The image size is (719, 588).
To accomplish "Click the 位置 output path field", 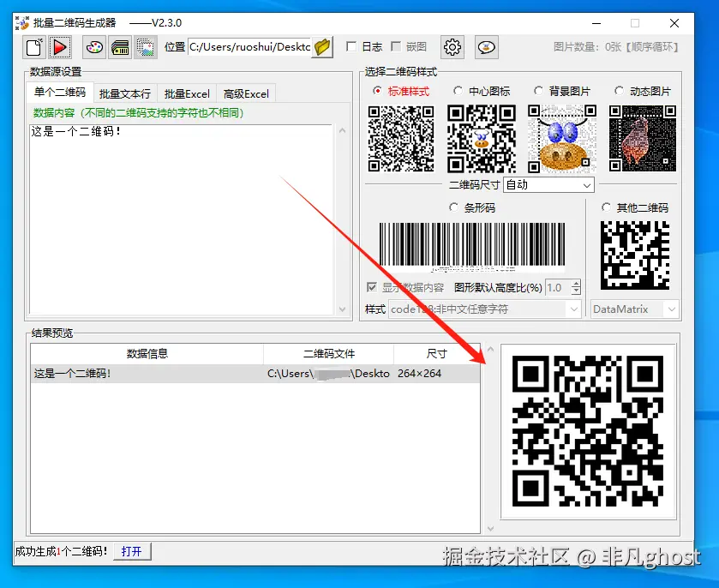I will pyautogui.click(x=250, y=47).
